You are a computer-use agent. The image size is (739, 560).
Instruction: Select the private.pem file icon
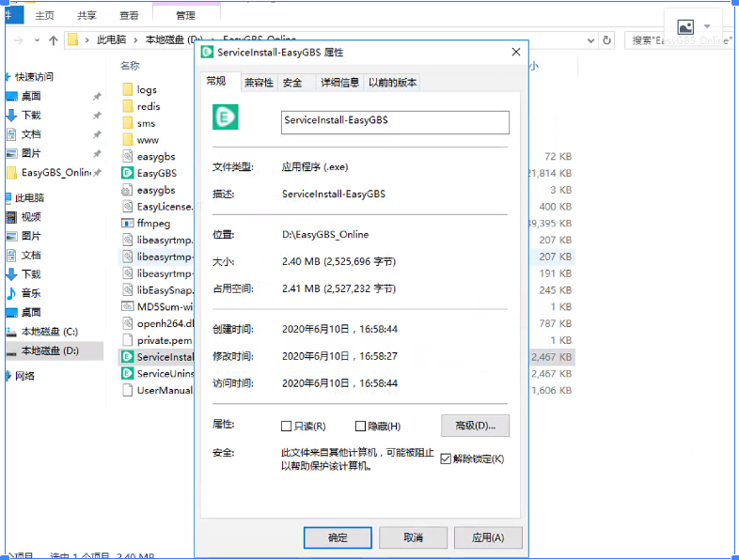click(x=127, y=340)
